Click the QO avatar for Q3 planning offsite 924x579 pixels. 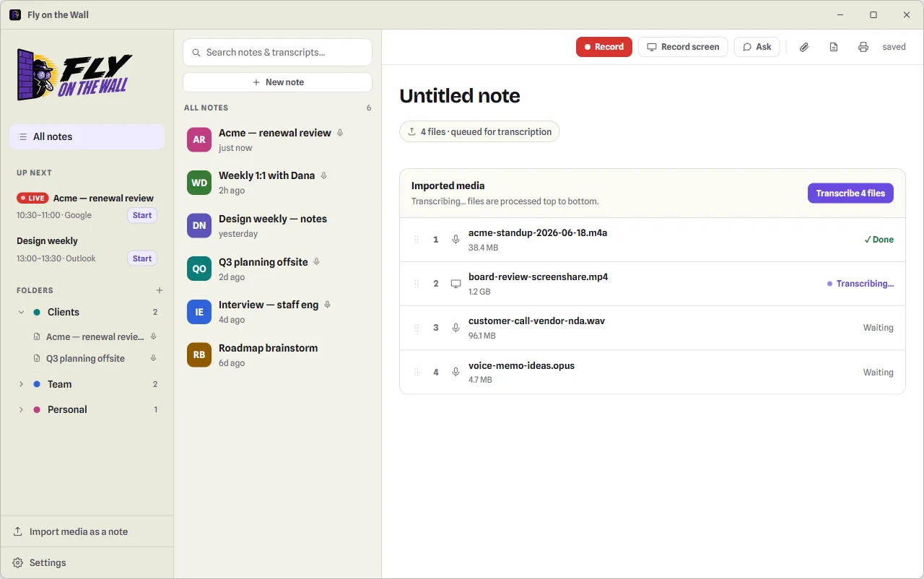[x=199, y=269]
